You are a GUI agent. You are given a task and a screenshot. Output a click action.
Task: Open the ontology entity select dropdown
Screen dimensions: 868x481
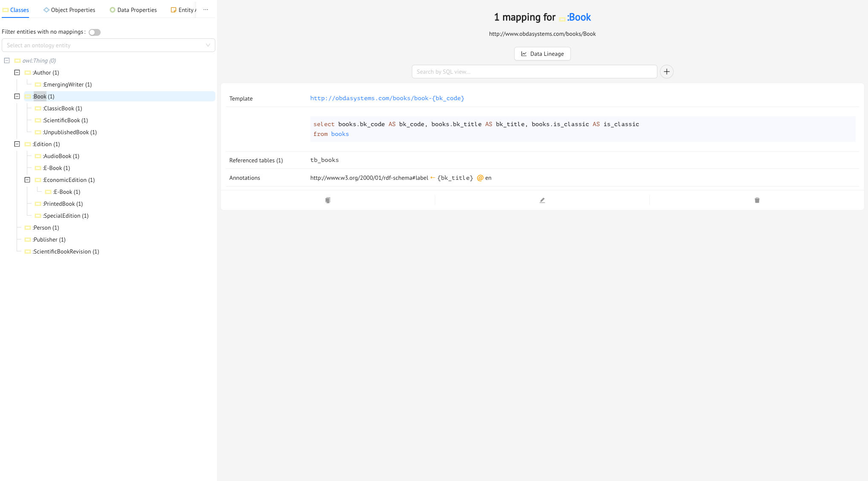108,45
